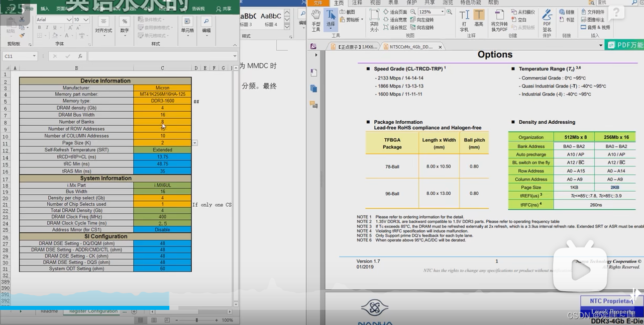This screenshot has height=325, width=644.
Task: Click Excel's 告诉我 search
Action: [198, 9]
